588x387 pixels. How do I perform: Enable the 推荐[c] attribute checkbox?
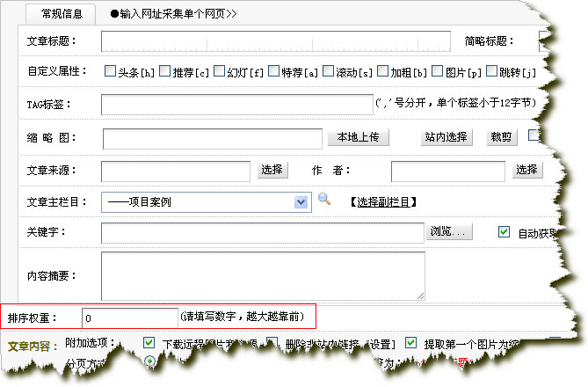click(x=164, y=71)
